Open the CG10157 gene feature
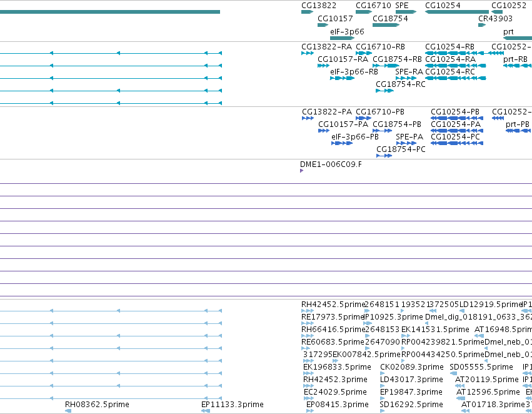This screenshot has width=532, height=414. (x=323, y=25)
